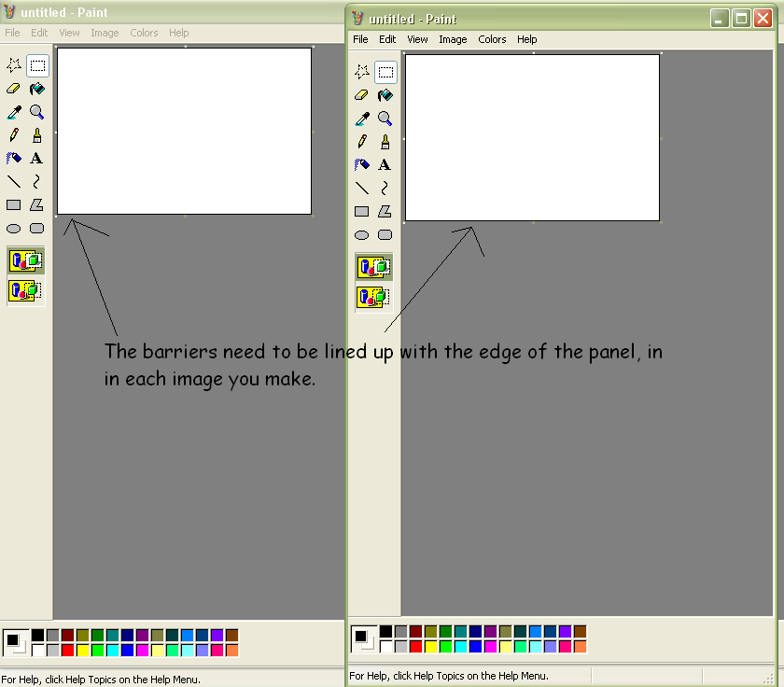Select the Airbrush tool
The height and width of the screenshot is (687, 784).
click(362, 164)
